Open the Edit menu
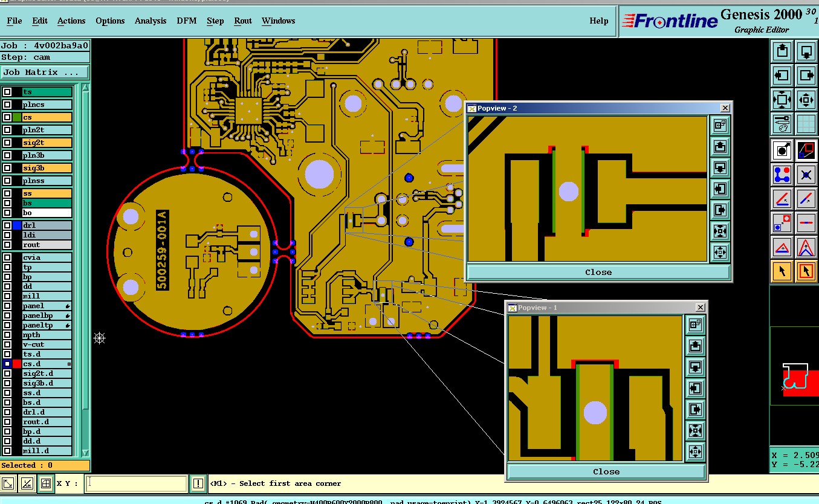819x504 pixels. click(40, 21)
